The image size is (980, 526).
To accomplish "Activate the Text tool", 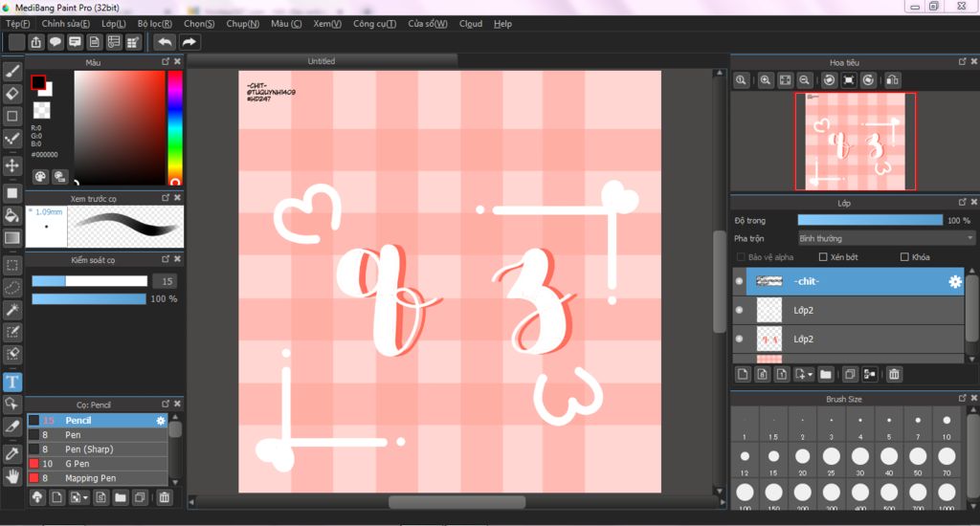I will point(11,382).
